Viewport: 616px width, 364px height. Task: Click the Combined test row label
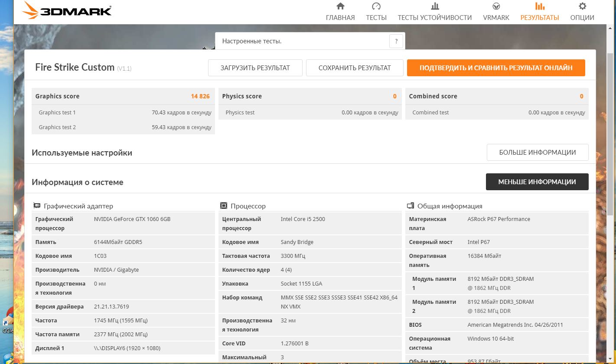coord(430,112)
